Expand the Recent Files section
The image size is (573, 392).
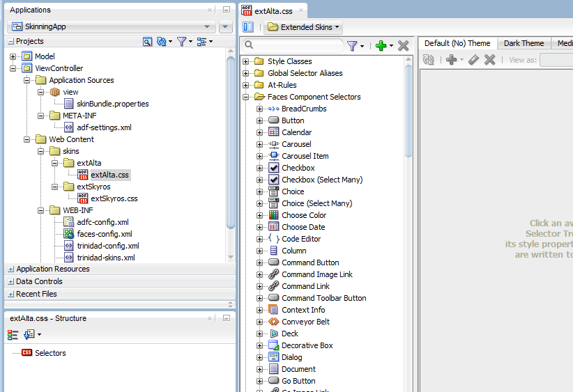tap(11, 295)
